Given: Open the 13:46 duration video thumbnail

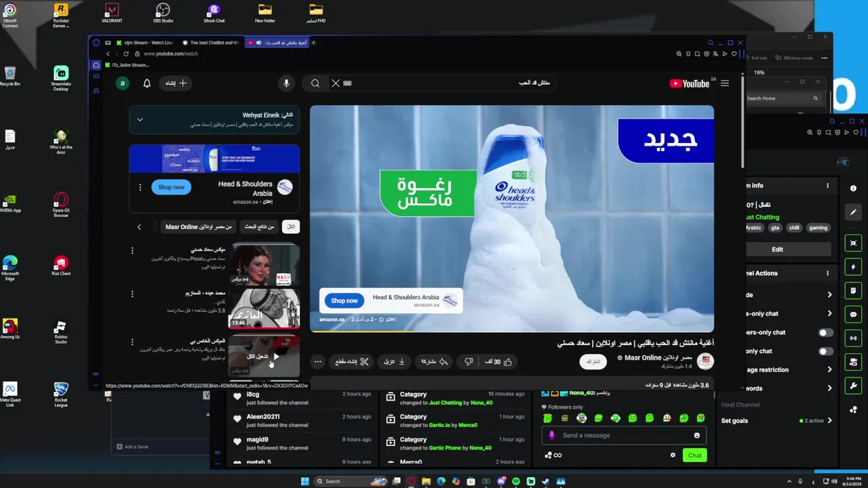Looking at the screenshot, I should click(264, 309).
